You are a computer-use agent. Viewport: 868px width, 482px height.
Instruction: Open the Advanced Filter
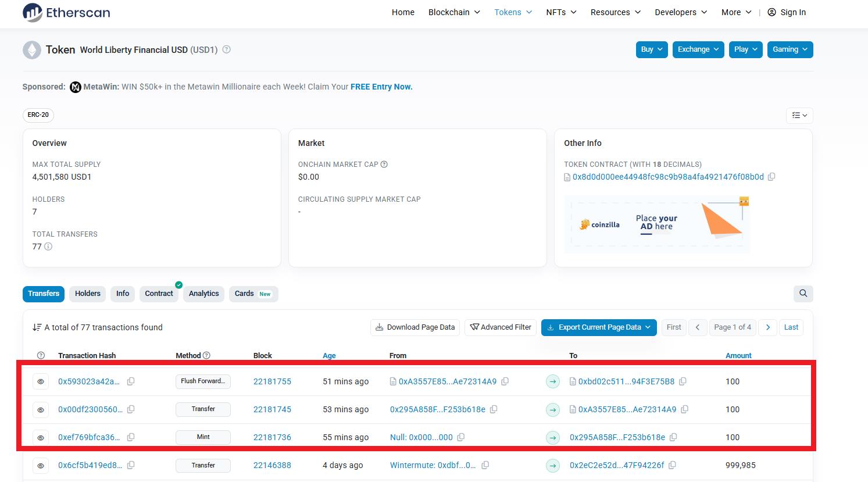[x=501, y=327]
